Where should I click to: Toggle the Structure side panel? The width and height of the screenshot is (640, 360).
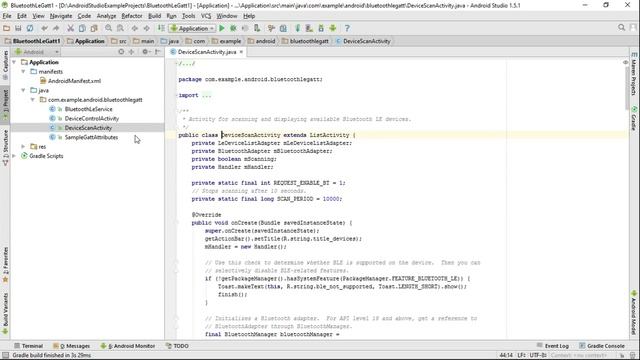point(5,147)
